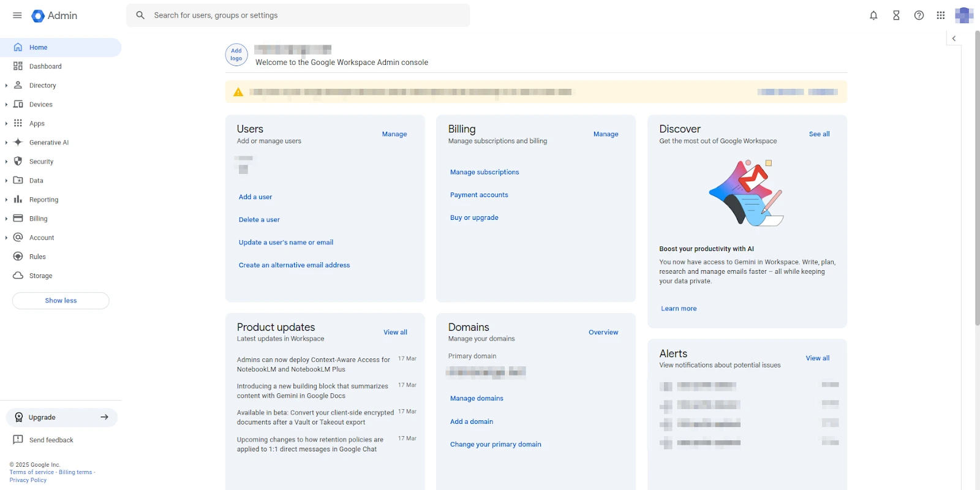
Task: Click the Security shield icon
Action: (18, 161)
